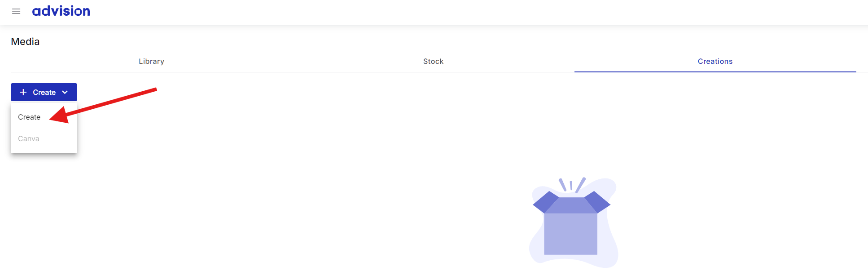Viewport: 868px width, 276px height.
Task: Click the red arrow annotation
Action: point(103,105)
